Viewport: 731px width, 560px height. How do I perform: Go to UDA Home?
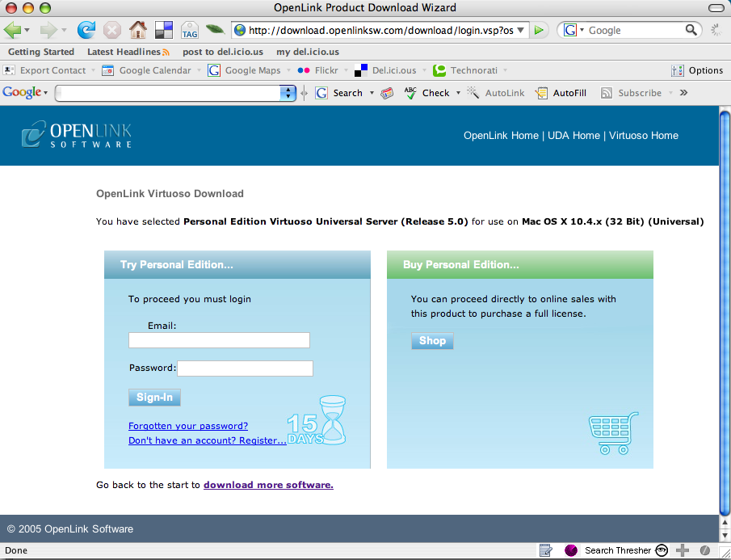point(573,136)
